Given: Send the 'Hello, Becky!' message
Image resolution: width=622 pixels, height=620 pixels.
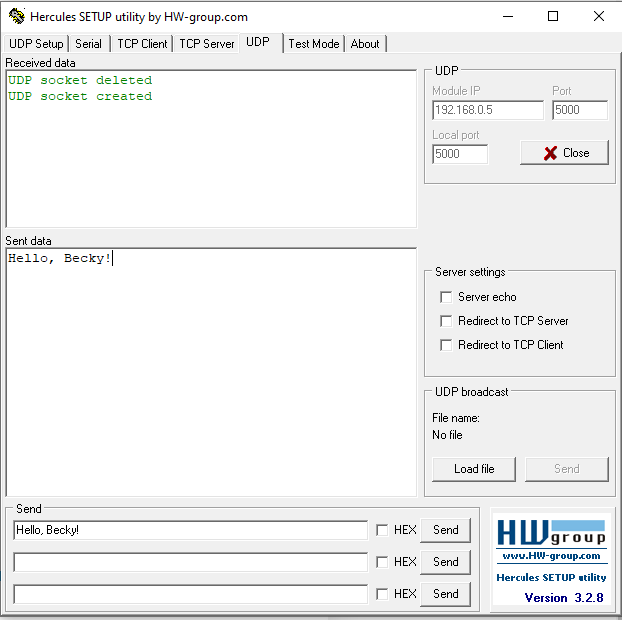Looking at the screenshot, I should pyautogui.click(x=445, y=530).
